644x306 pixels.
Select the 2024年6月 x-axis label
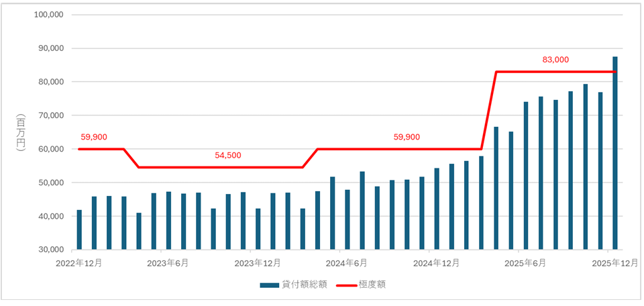(x=347, y=263)
